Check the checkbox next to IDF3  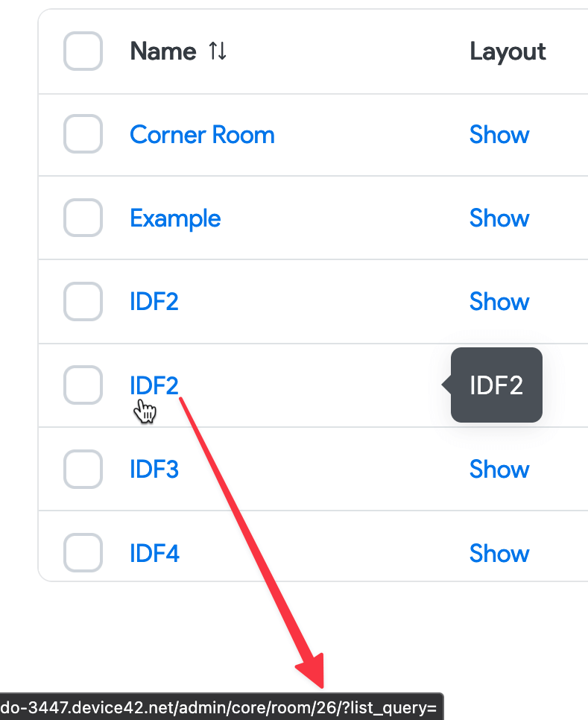tap(83, 469)
